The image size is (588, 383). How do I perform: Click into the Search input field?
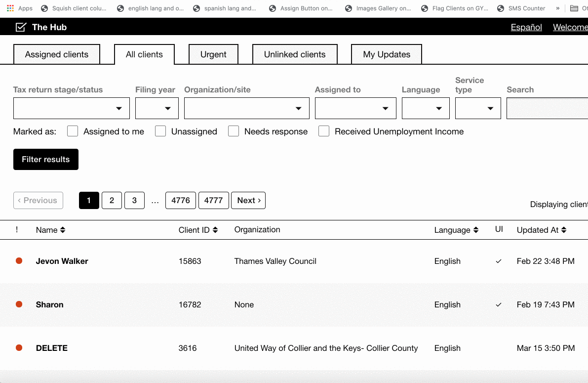(547, 108)
